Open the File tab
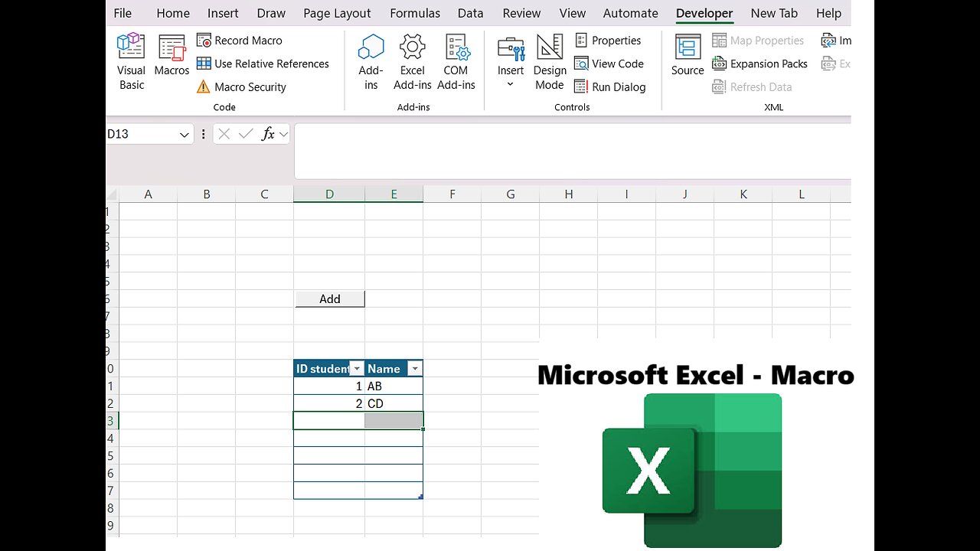This screenshot has height=551, width=980. pos(122,13)
